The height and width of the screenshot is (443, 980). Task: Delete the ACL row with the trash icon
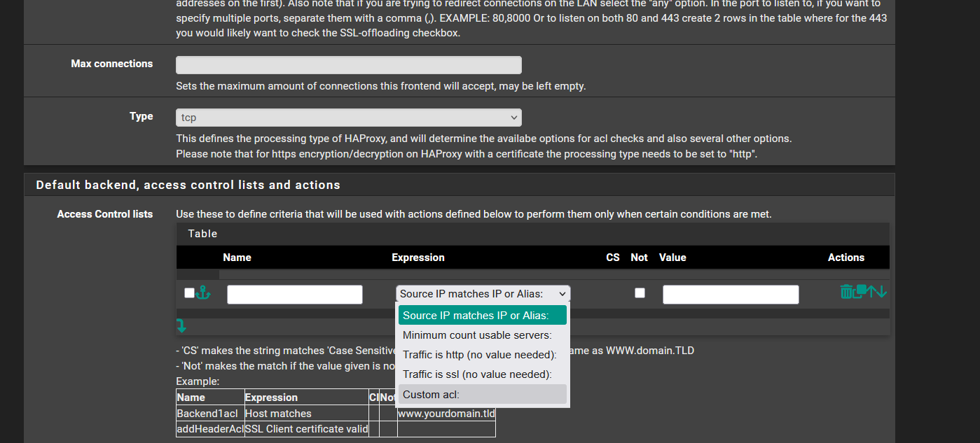847,291
